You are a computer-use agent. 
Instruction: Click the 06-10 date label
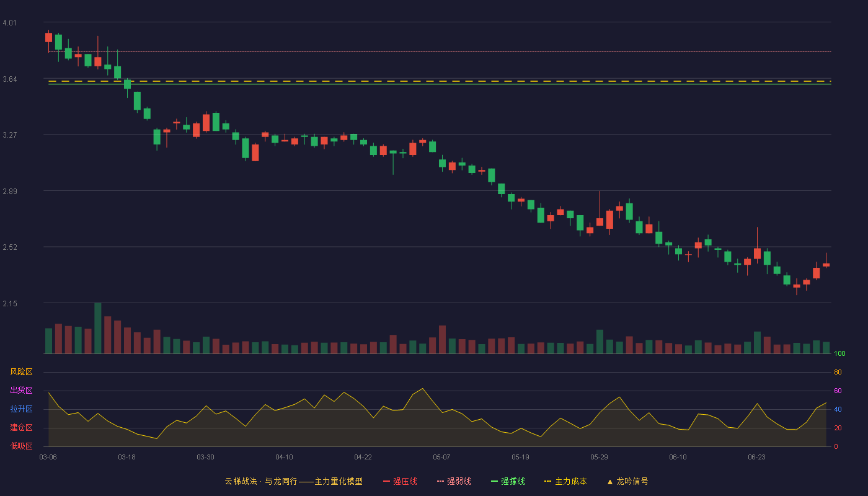(x=678, y=457)
